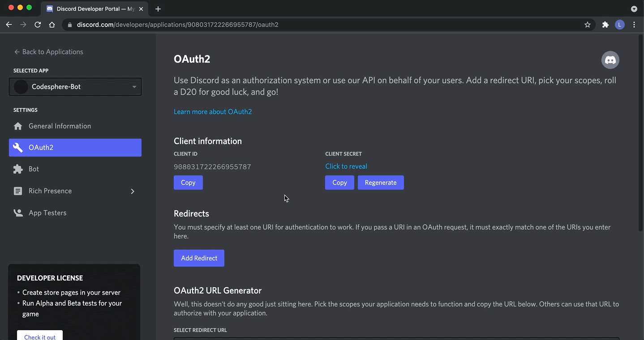Bookmark this page with the star icon
The height and width of the screenshot is (340, 644).
coord(587,25)
